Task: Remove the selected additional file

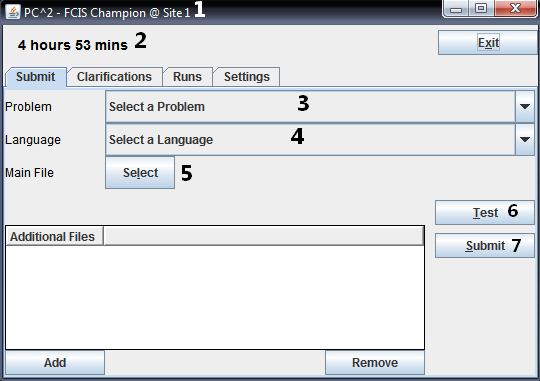Action: [x=375, y=363]
